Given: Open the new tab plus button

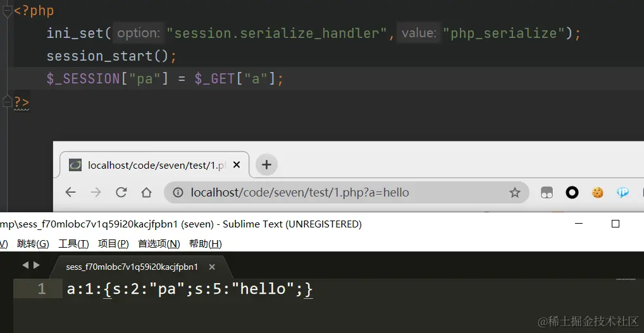Looking at the screenshot, I should [x=266, y=165].
